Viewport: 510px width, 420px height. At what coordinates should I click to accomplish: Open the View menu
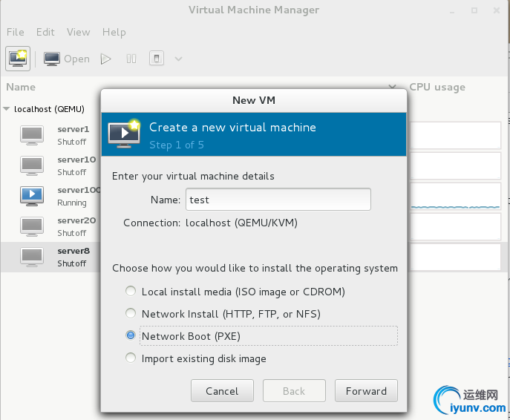pyautogui.click(x=79, y=32)
